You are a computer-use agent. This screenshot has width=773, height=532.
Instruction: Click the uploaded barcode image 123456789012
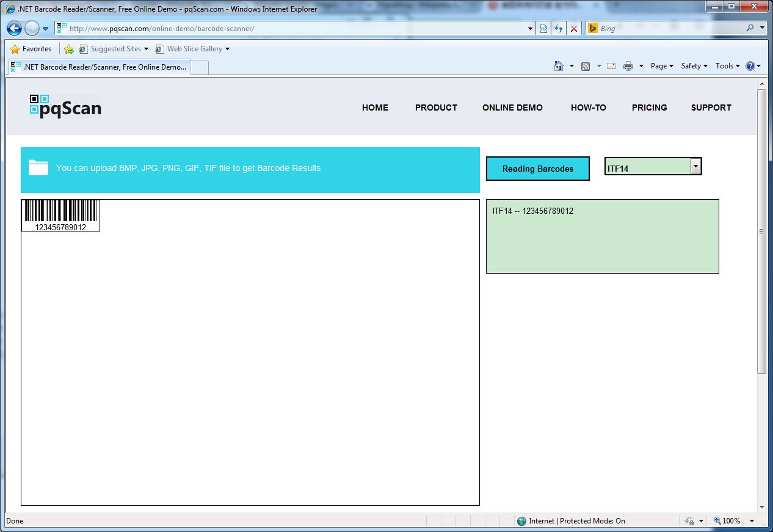point(60,216)
